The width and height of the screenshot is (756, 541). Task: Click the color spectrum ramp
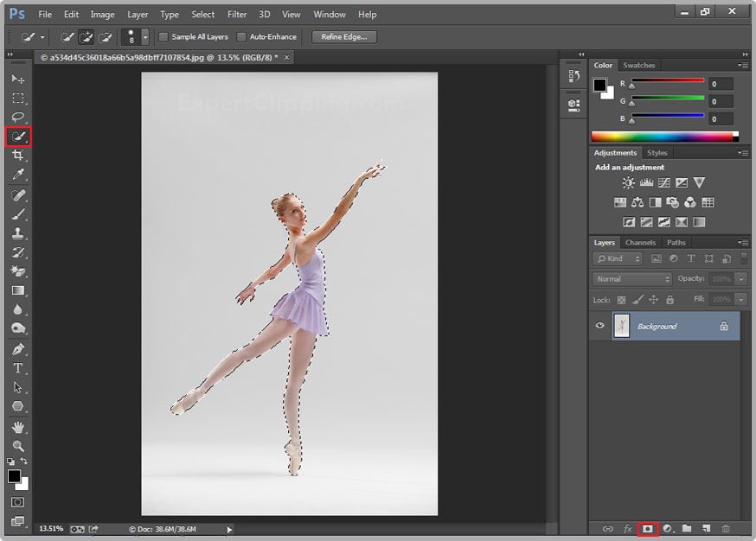662,136
